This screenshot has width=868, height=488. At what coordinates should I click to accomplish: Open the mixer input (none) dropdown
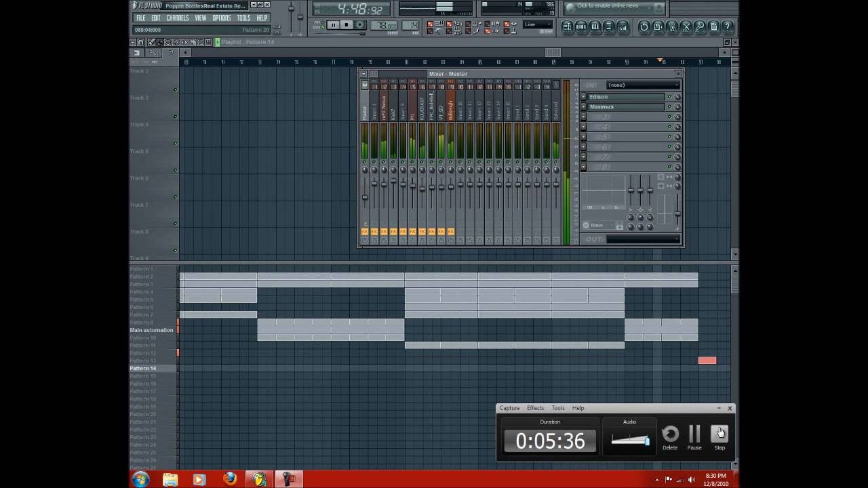coord(642,85)
